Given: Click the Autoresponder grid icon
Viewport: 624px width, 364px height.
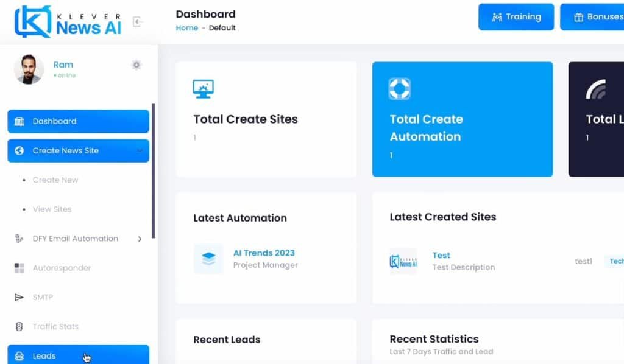Looking at the screenshot, I should 18,268.
